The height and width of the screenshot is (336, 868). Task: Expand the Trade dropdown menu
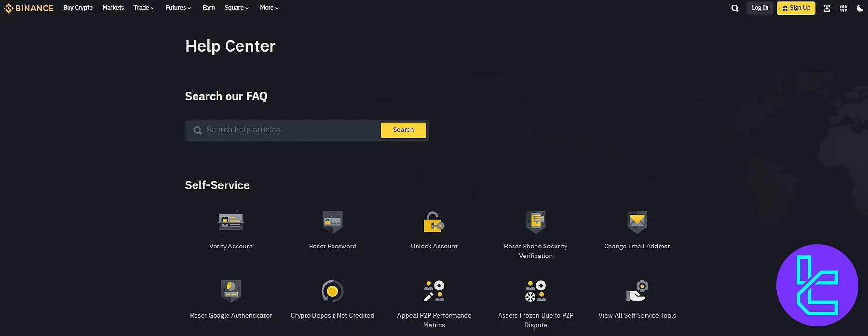tap(144, 8)
